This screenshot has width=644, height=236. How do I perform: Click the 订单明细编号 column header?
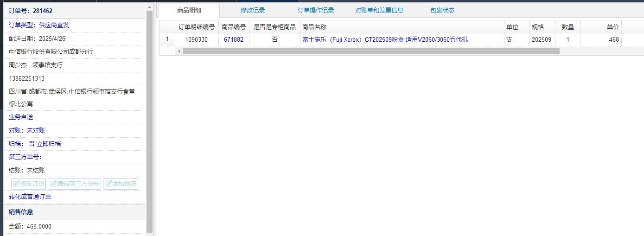[x=197, y=27]
